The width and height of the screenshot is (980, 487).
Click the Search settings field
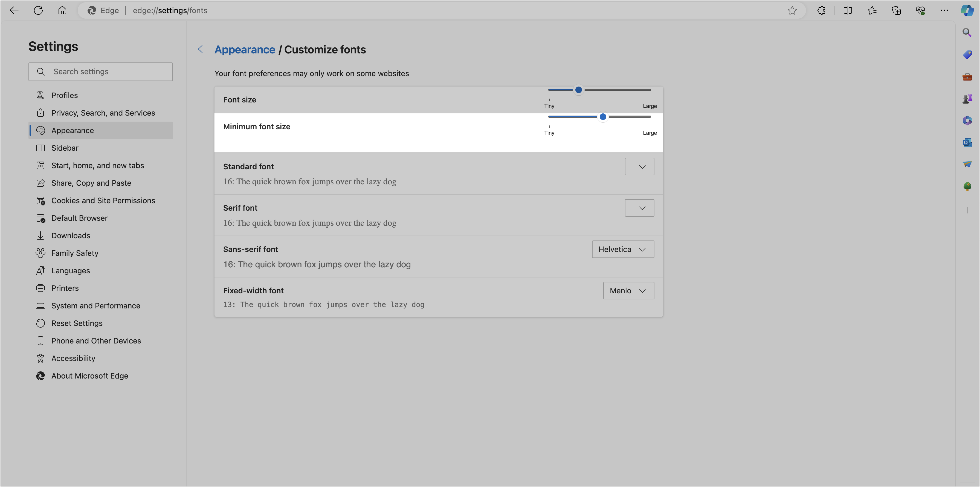(100, 71)
